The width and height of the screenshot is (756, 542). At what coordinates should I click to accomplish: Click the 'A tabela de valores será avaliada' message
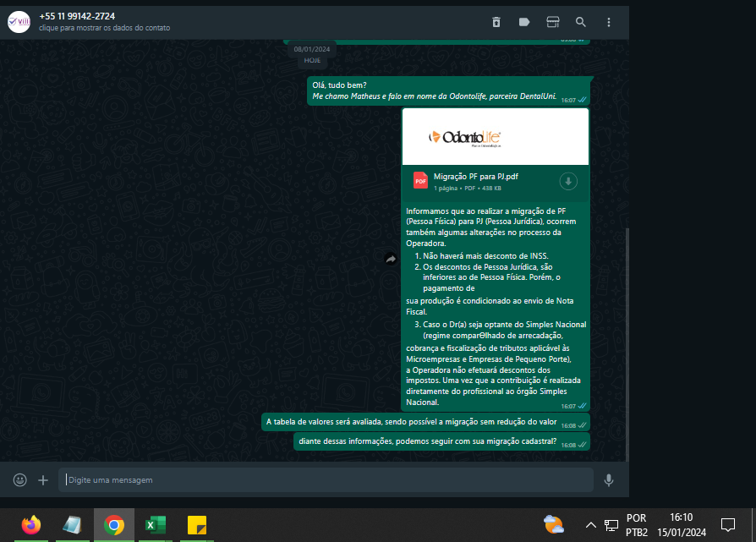pyautogui.click(x=425, y=422)
